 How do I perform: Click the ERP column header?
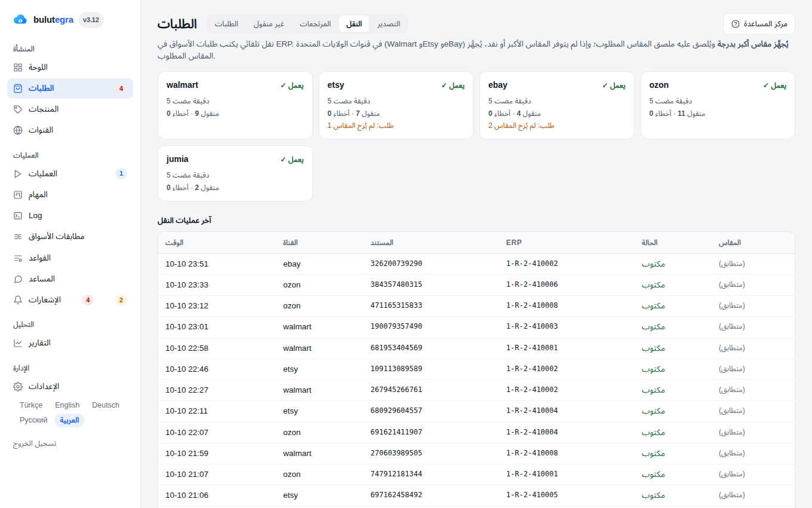[514, 243]
